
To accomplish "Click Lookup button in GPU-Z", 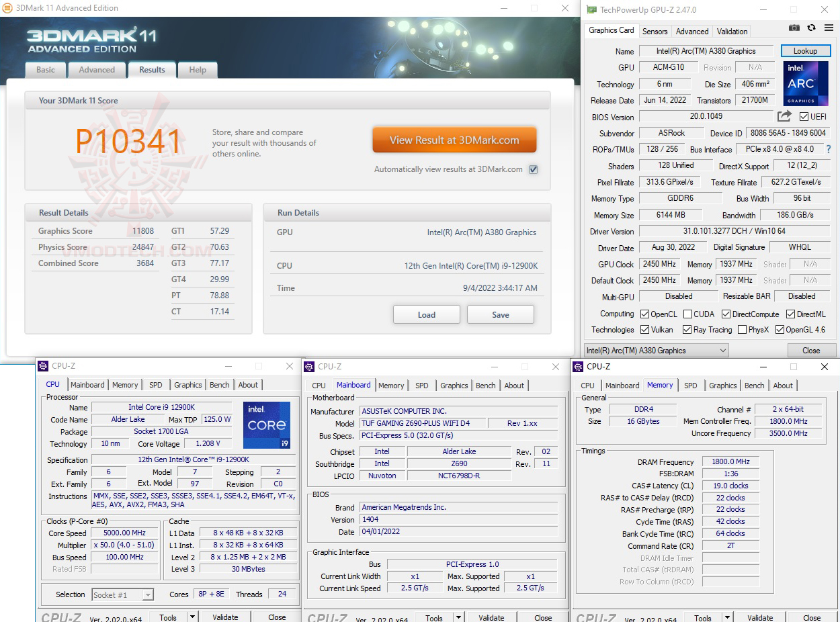I will [x=805, y=51].
